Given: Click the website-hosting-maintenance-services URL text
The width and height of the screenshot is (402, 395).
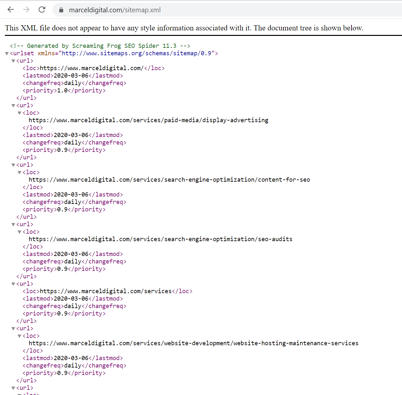Looking at the screenshot, I should [x=193, y=343].
